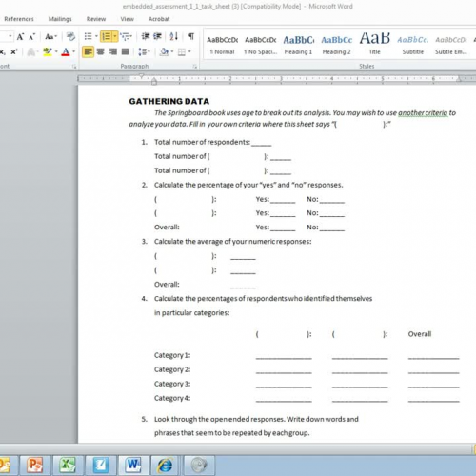Screen dimensions: 476x476
Task: Switch to the Review tab
Action: click(96, 19)
